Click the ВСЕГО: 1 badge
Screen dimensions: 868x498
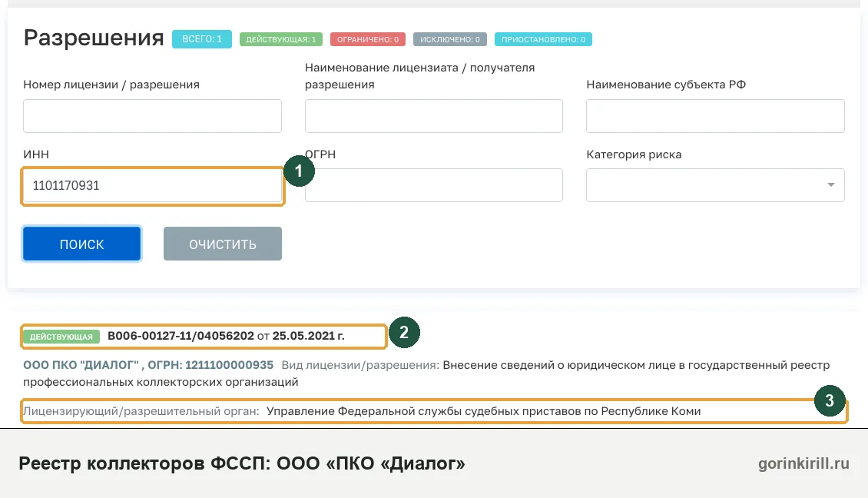(x=201, y=39)
